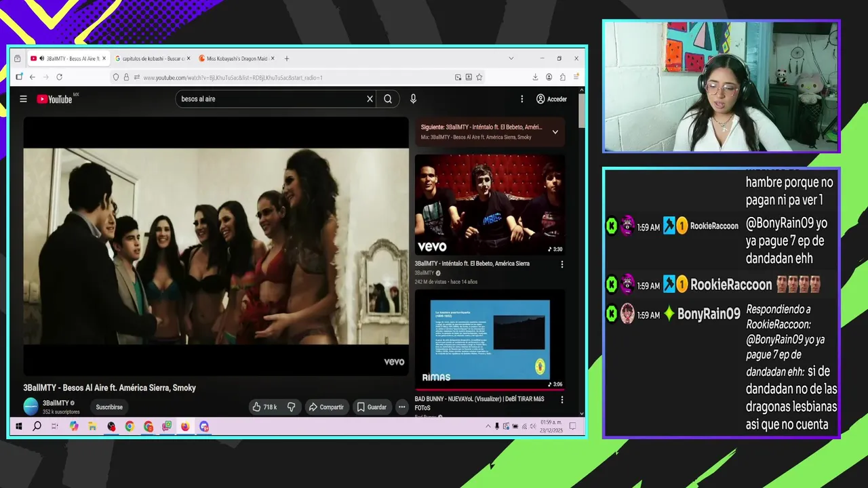The image size is (868, 488).
Task: Open the Inténtalo ft. El Bebeto title link
Action: click(x=472, y=264)
